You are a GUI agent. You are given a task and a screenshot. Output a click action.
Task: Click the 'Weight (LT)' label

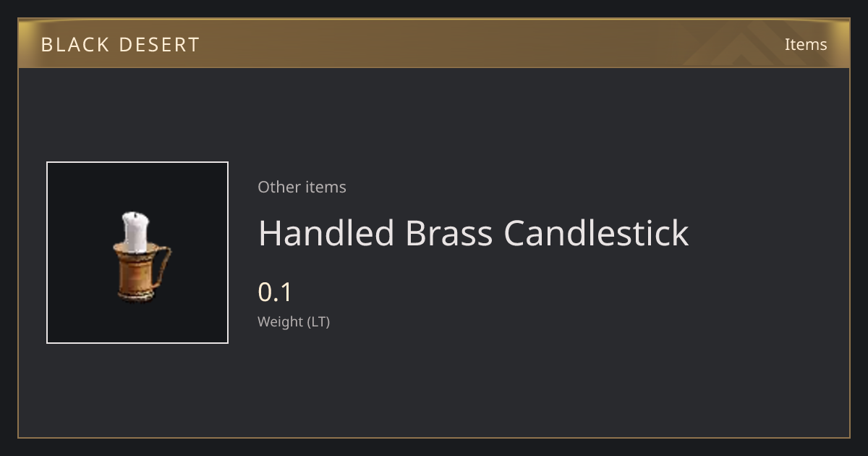tap(294, 321)
